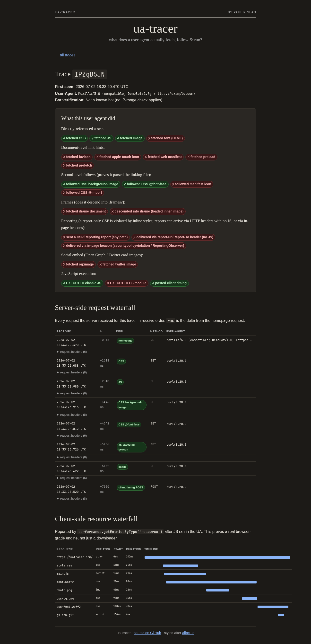Viewport: 311px width, 644px height.
Task: Click the font.woff2 timeline bar
Action: [x=211, y=582]
